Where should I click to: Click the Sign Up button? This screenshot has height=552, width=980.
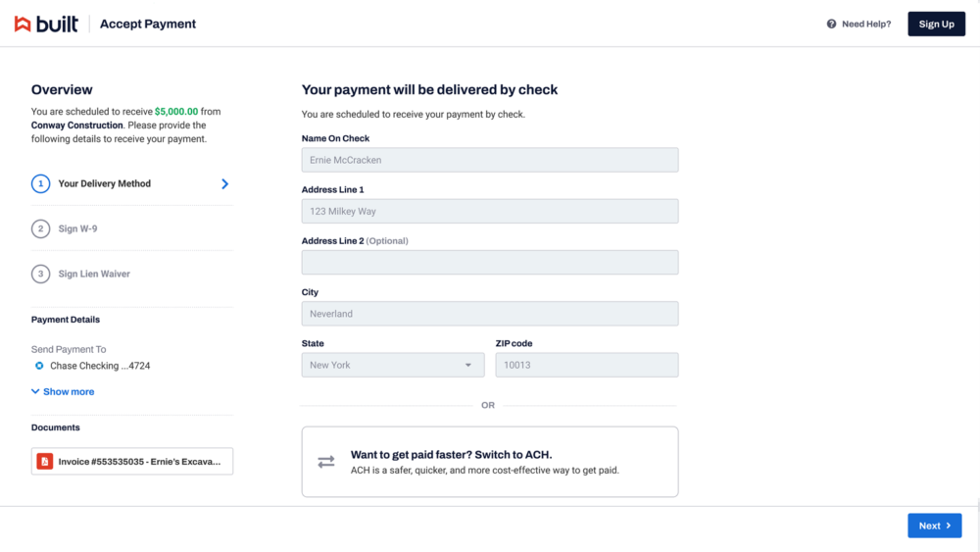tap(936, 24)
